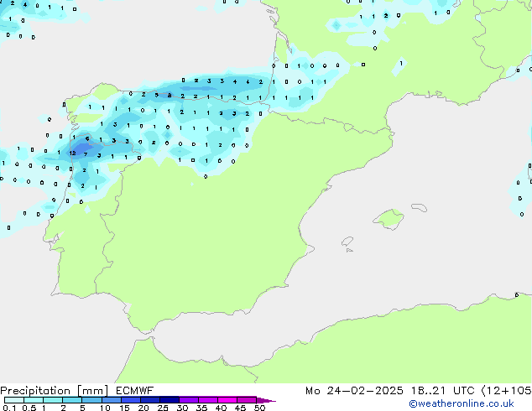Click Mallorca island on the map
Viewport: 532px width, 411px height.
(x=389, y=219)
